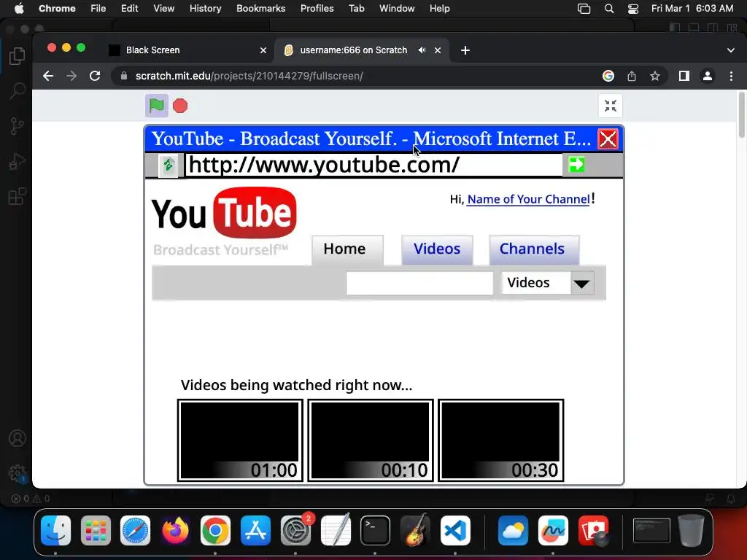Open the Apple menu

tap(19, 9)
